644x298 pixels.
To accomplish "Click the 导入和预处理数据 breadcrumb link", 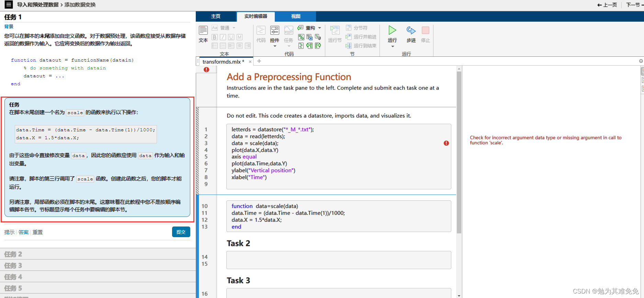I will click(38, 5).
